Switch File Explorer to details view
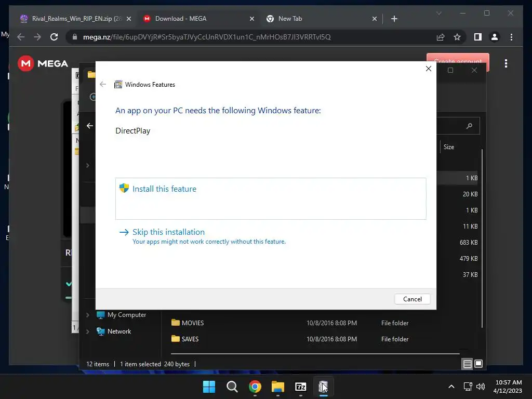Image resolution: width=532 pixels, height=399 pixels. 467,364
